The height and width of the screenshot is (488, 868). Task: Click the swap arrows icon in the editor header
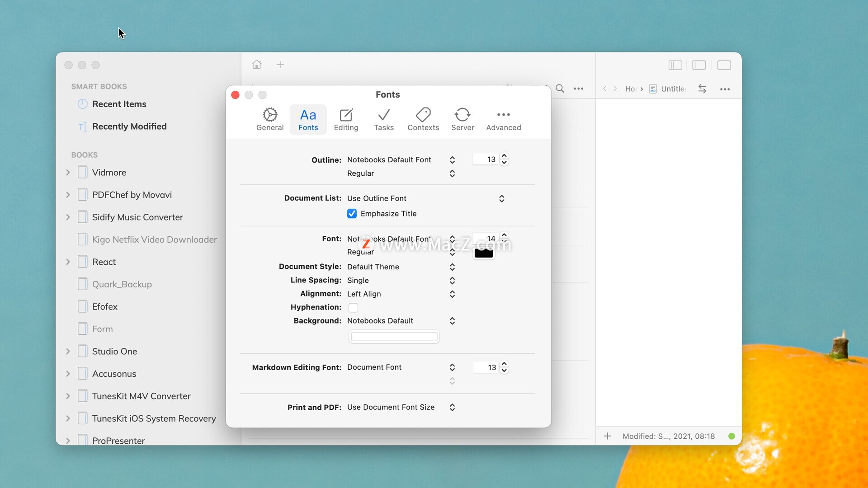tap(702, 89)
